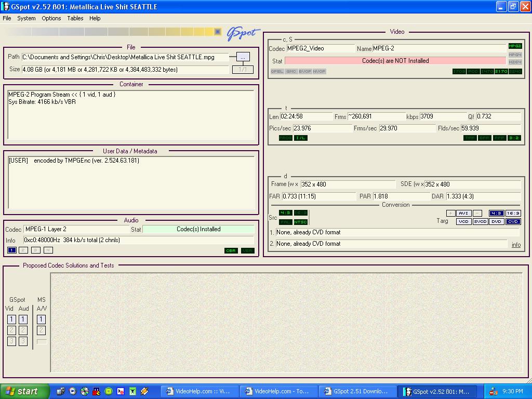Click the Src NTSC indicator

point(301,222)
